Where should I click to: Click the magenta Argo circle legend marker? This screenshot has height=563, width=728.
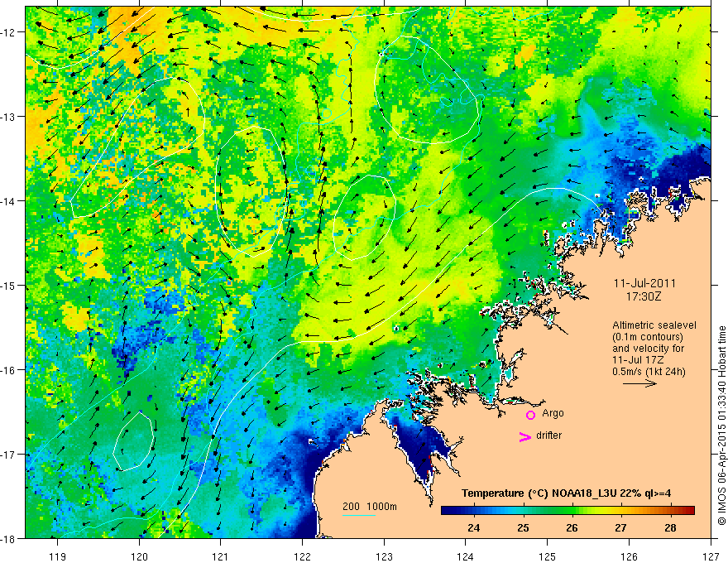point(530,415)
